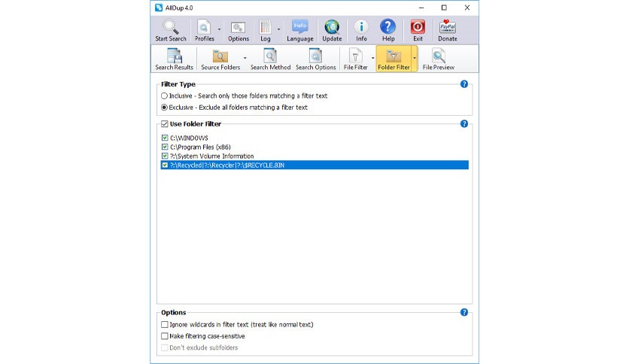Switch to the Search Results tab

click(174, 59)
